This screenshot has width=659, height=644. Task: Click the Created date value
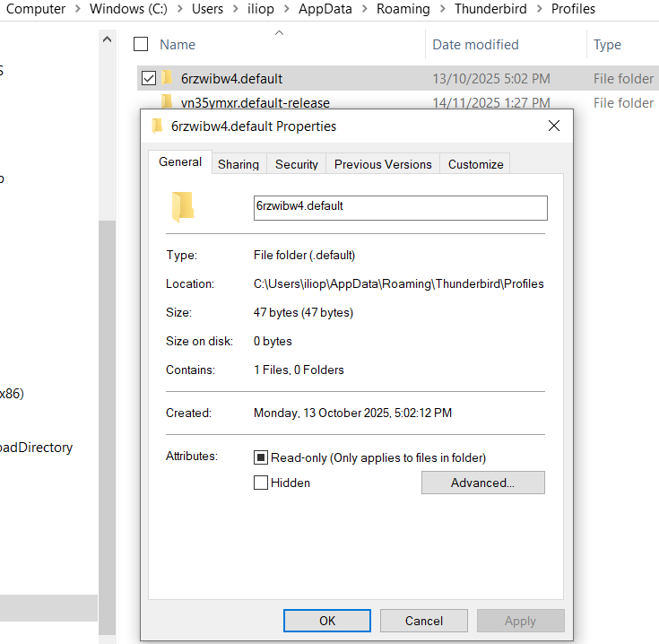352,413
